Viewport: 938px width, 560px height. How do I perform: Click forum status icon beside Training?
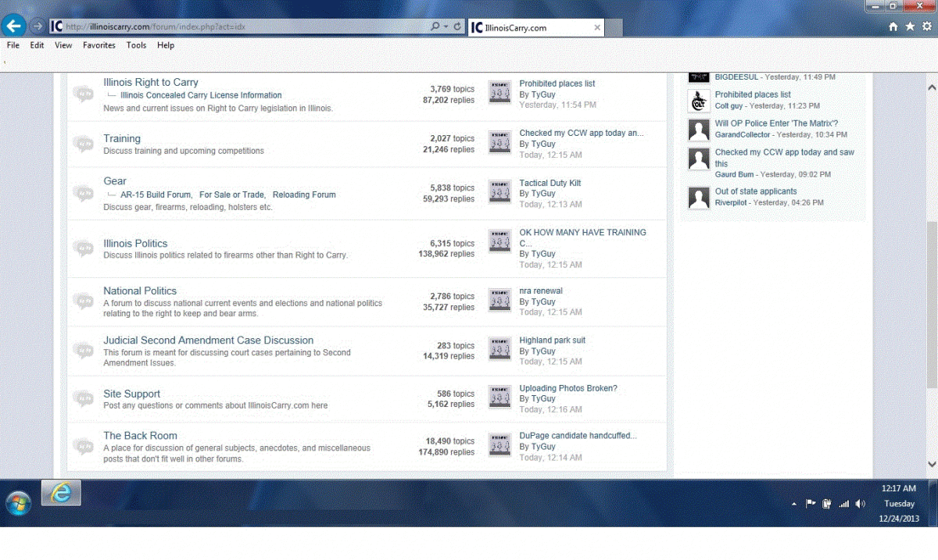83,144
